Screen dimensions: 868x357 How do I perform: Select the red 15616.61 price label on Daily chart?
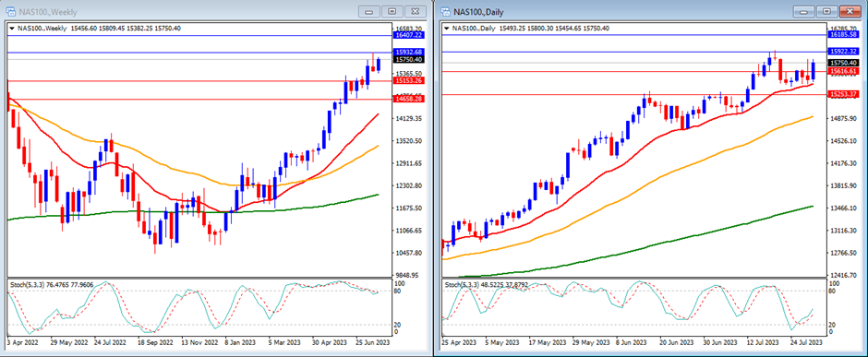[843, 71]
